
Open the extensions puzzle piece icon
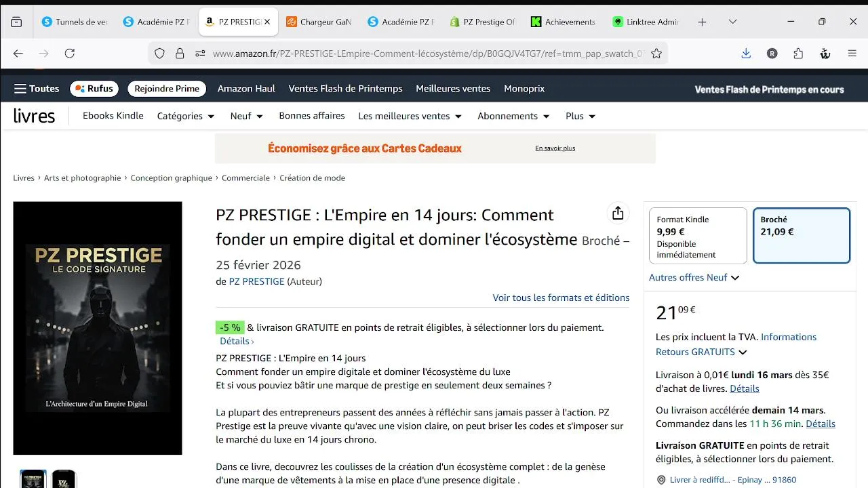798,54
